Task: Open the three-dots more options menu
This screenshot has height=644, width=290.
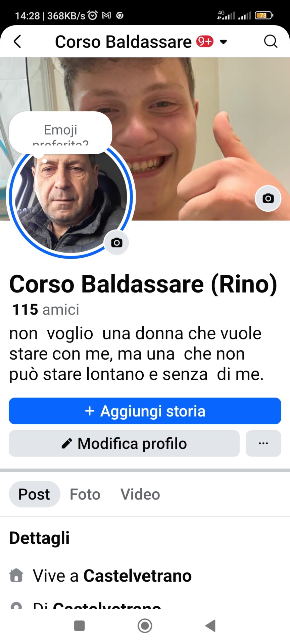Action: (x=263, y=443)
